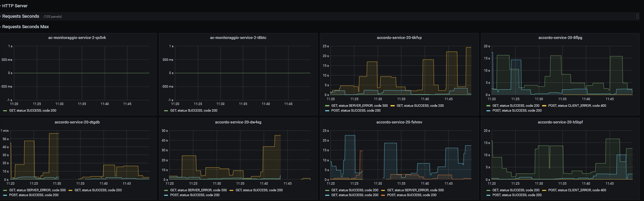Click inside the accordo-service-20-dw4xg graph plot
Image resolution: width=644 pixels, height=201 pixels.
(240, 155)
